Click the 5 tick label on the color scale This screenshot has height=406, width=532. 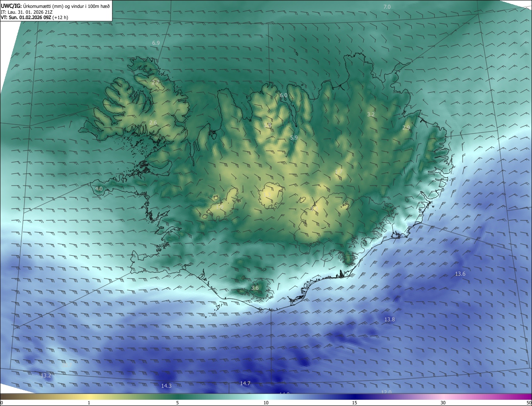click(x=177, y=403)
